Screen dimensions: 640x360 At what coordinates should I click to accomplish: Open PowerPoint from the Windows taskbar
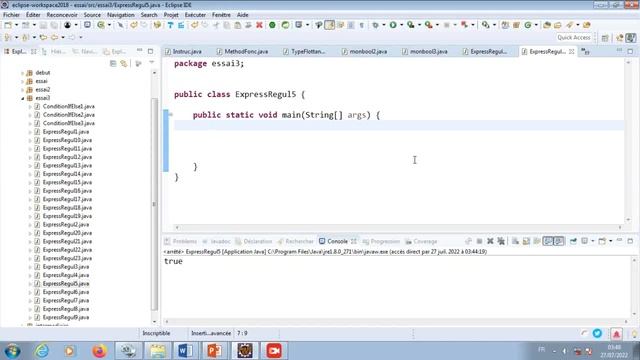tap(215, 351)
